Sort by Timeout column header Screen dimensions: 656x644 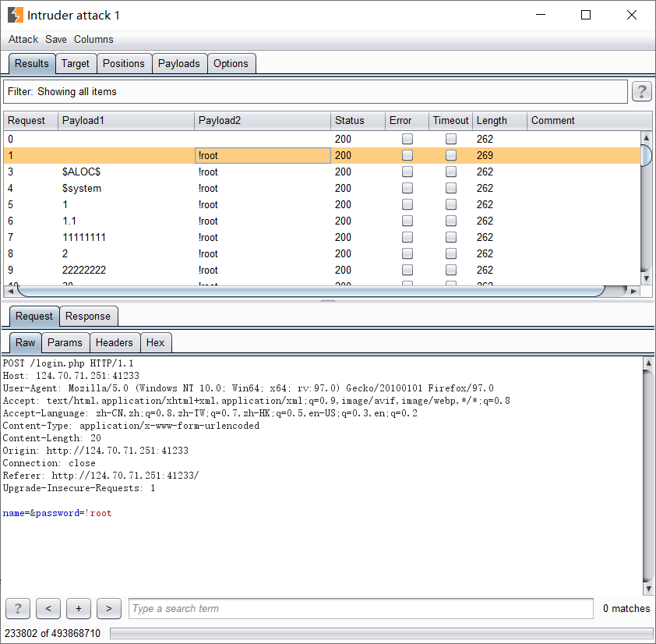pyautogui.click(x=450, y=121)
